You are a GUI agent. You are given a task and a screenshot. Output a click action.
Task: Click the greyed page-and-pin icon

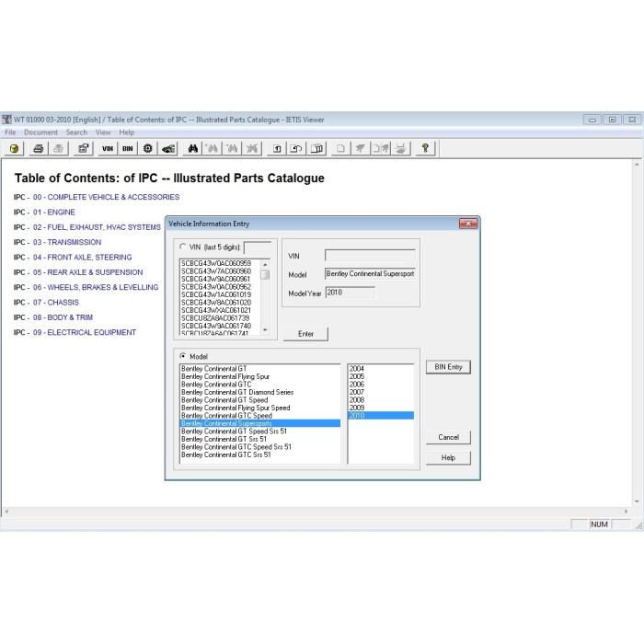[x=381, y=149]
